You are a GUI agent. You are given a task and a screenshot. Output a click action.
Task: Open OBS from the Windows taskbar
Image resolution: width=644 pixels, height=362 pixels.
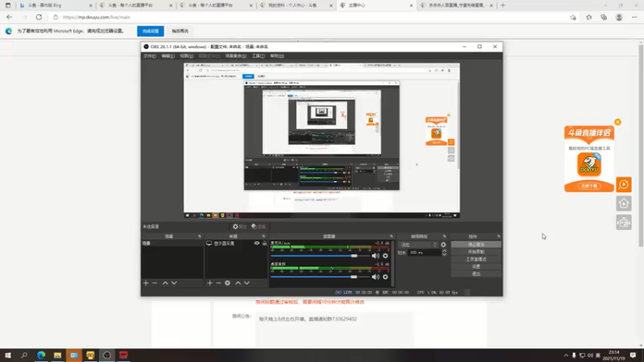click(107, 356)
